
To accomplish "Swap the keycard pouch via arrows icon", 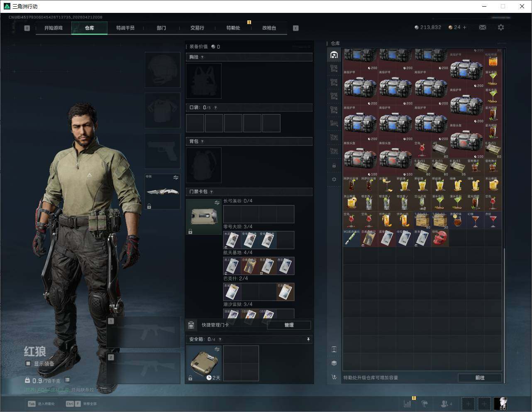I will point(217,203).
